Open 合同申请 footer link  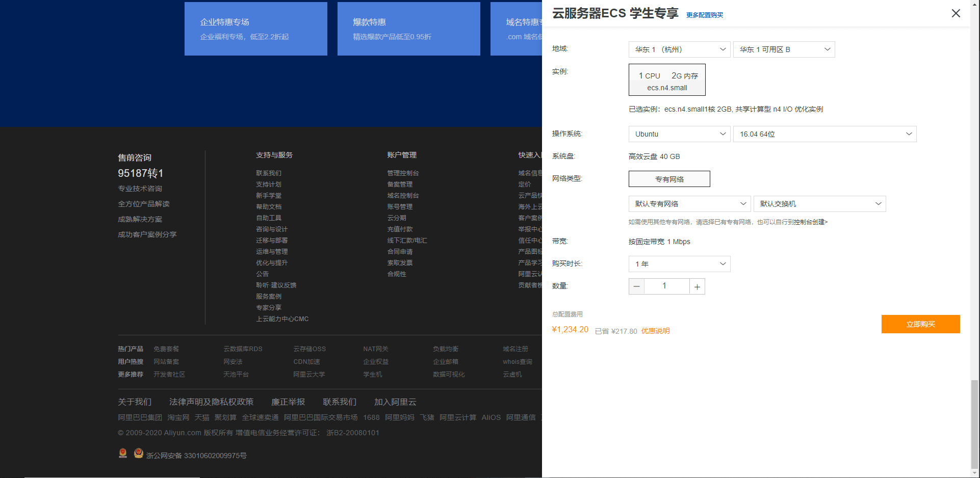pyautogui.click(x=400, y=252)
